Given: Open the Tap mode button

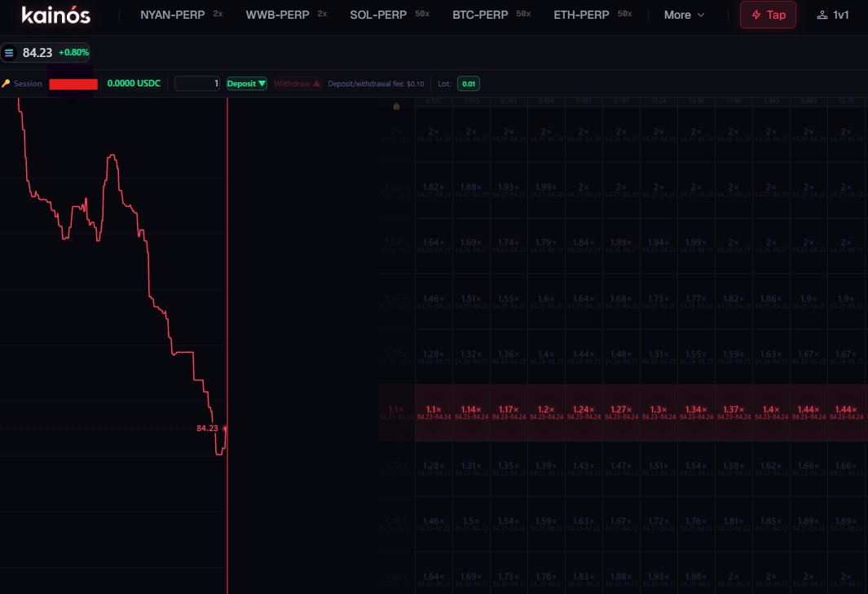Looking at the screenshot, I should click(x=768, y=15).
